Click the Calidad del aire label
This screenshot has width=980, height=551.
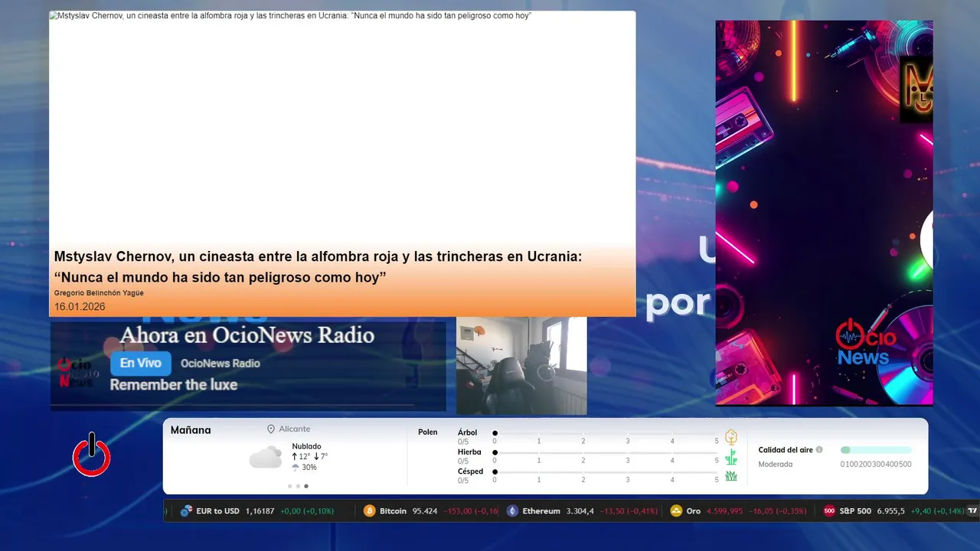tap(786, 450)
